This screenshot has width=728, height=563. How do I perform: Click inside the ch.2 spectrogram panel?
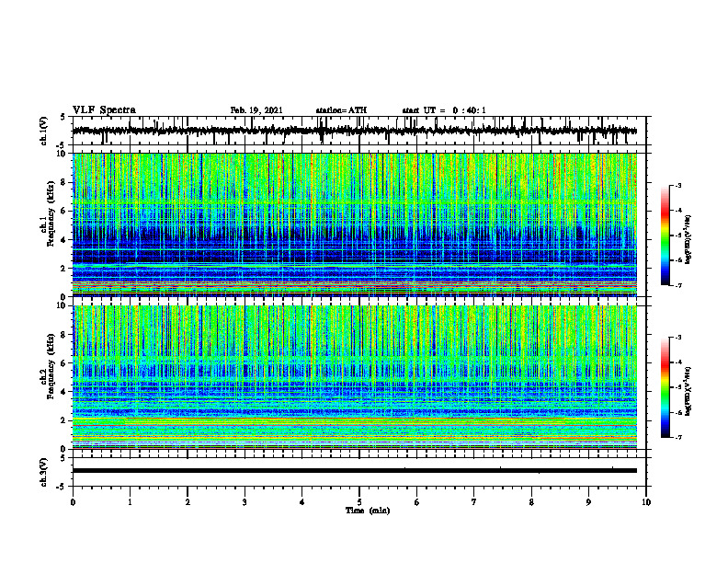click(355, 377)
